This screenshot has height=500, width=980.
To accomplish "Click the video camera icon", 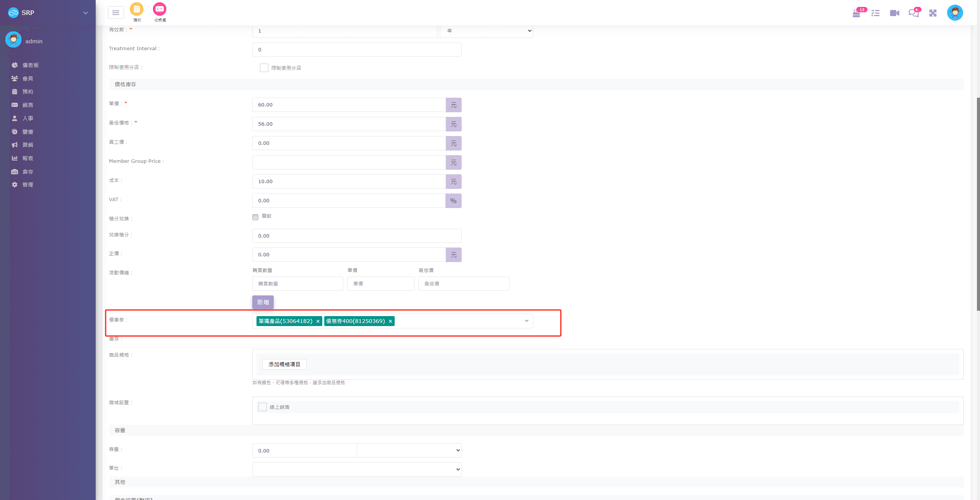I will (895, 13).
